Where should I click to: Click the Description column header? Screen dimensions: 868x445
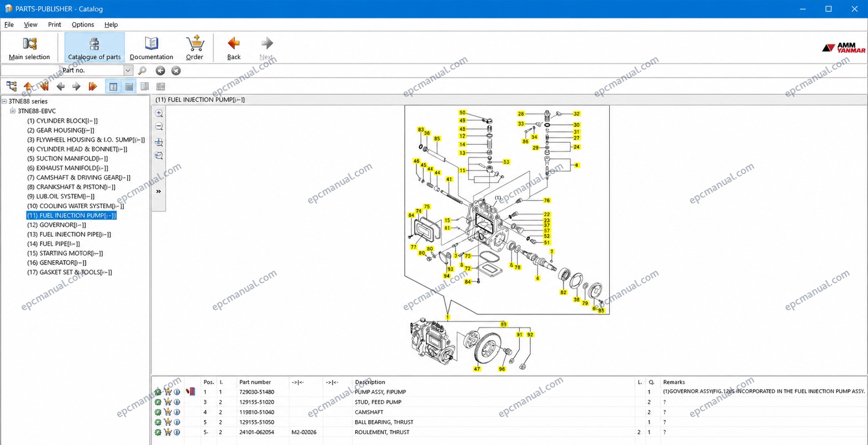(x=370, y=382)
